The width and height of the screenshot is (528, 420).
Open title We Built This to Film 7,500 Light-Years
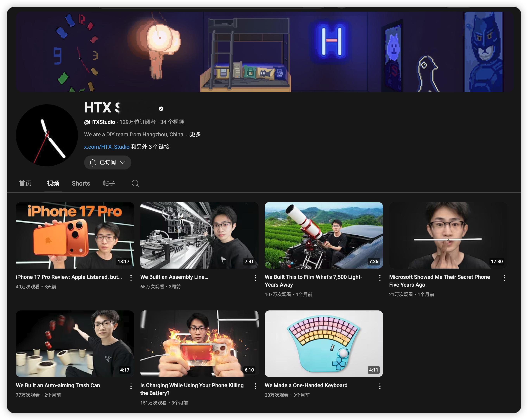tap(313, 281)
